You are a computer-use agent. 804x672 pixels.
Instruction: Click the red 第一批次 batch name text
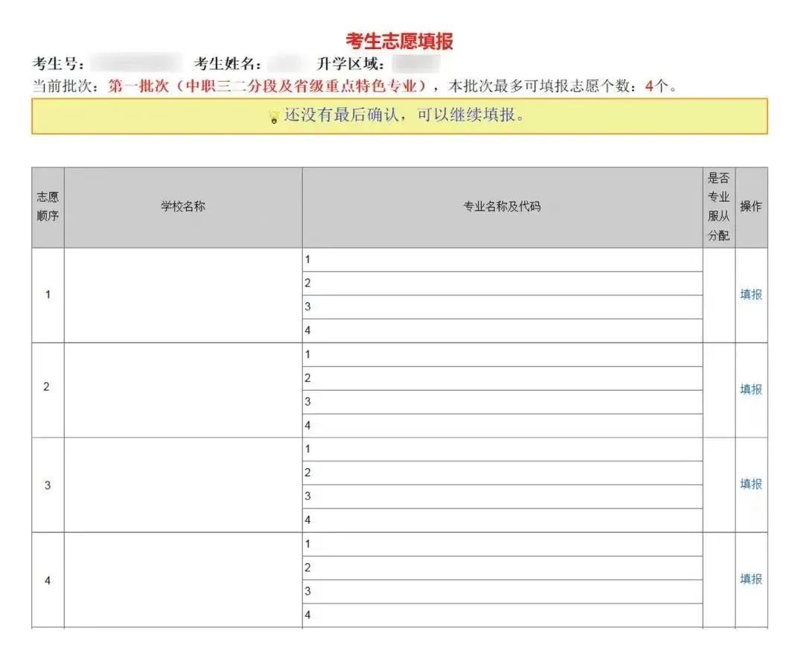click(x=268, y=86)
